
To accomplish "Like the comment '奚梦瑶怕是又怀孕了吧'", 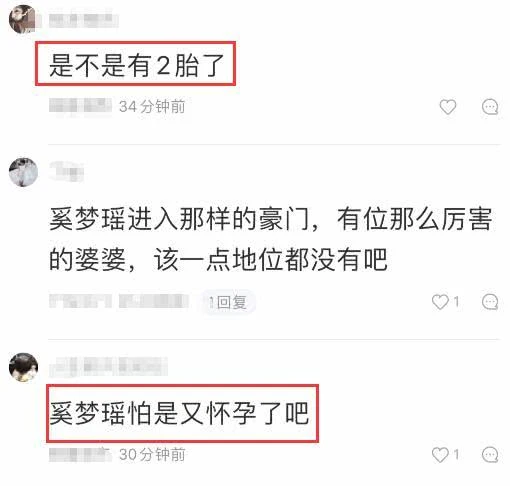I will coord(446,455).
